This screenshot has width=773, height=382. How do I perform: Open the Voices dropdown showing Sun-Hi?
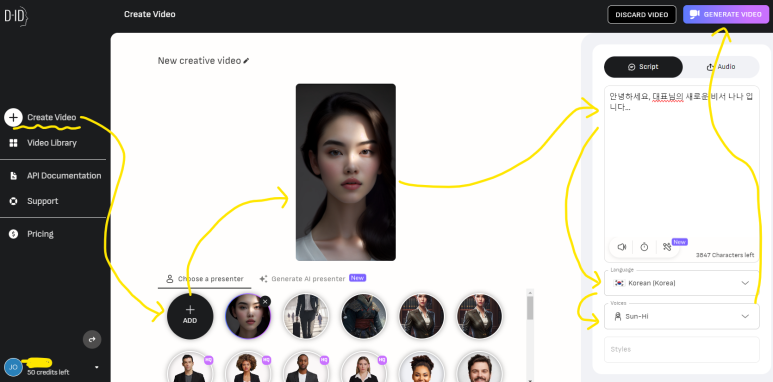[x=681, y=316]
